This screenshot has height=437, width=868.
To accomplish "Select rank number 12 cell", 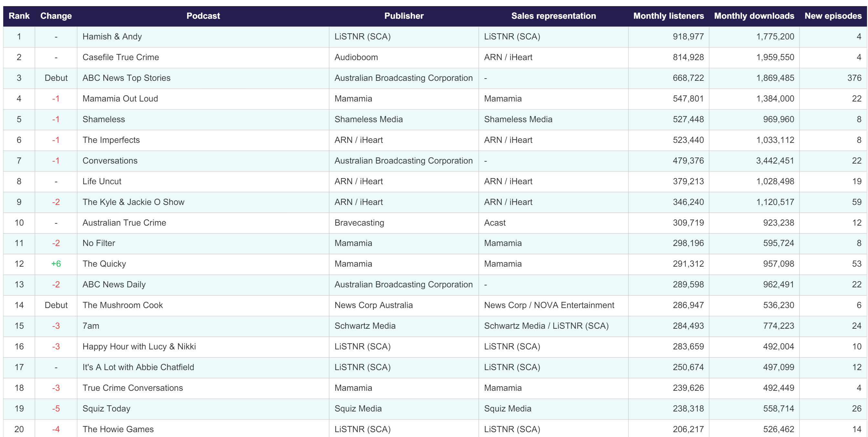I will [19, 264].
